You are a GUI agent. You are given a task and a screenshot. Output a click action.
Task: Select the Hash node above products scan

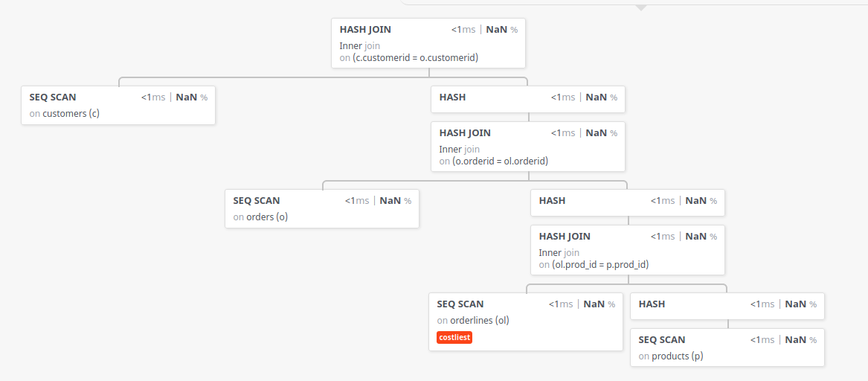tap(652, 304)
